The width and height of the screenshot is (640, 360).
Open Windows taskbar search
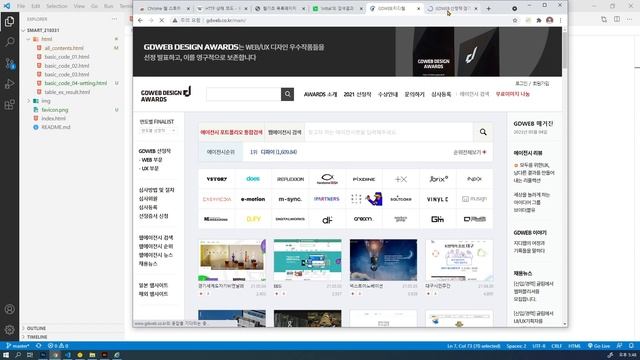pos(18,355)
